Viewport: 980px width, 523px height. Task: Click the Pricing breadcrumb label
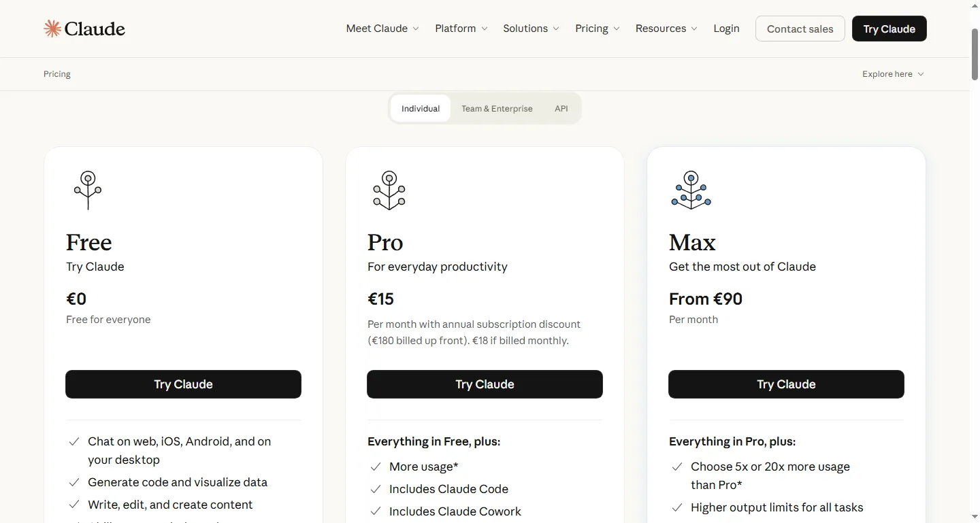(57, 74)
